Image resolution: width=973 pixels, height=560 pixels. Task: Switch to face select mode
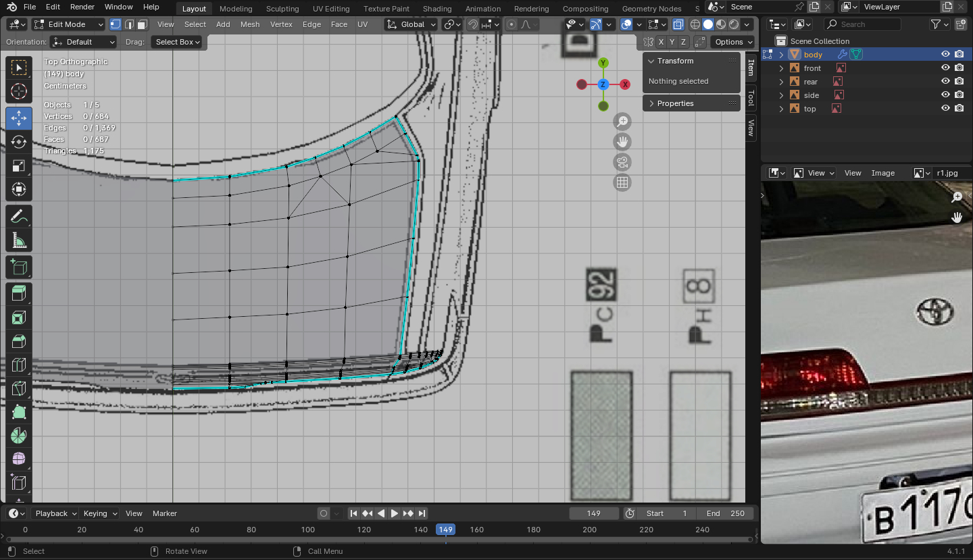tap(142, 24)
